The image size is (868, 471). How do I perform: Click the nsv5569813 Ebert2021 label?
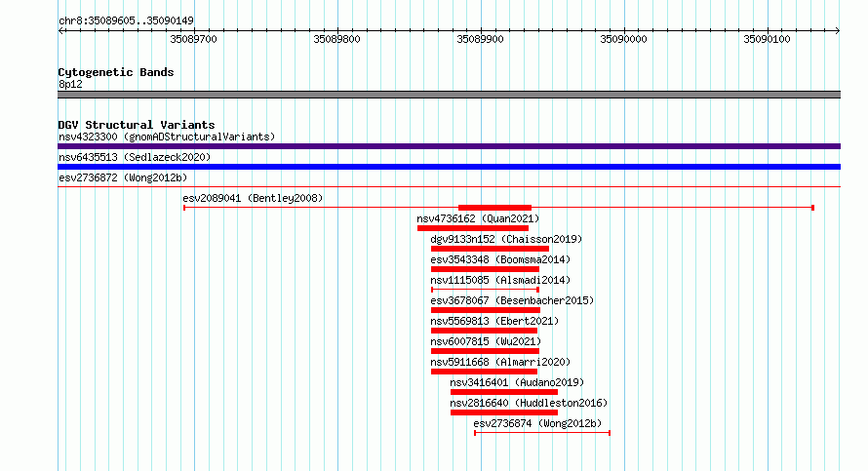click(x=494, y=321)
